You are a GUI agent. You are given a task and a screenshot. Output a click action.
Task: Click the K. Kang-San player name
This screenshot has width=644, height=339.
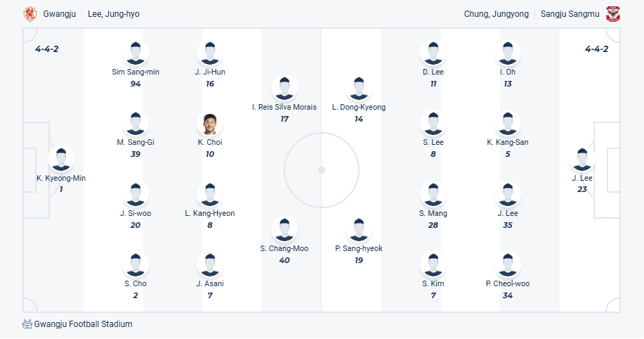508,142
